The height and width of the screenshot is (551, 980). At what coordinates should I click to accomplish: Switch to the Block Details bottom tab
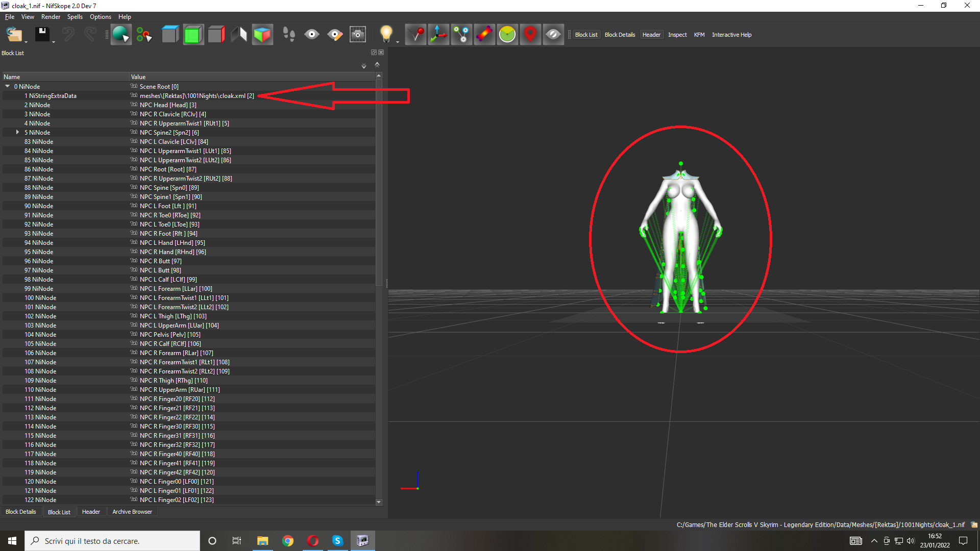coord(21,512)
